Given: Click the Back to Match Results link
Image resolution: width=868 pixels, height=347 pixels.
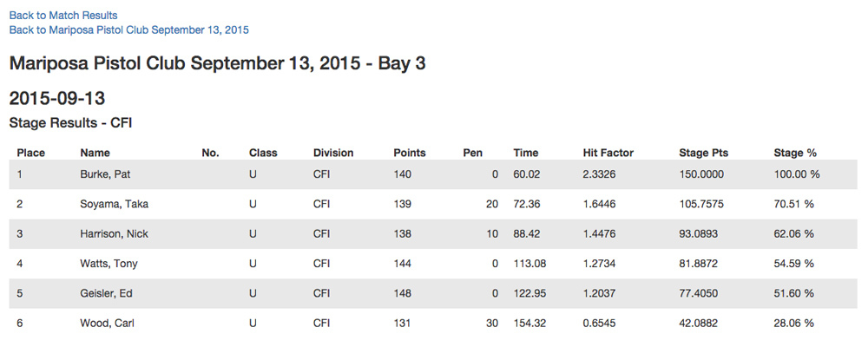Looking at the screenshot, I should [x=63, y=15].
